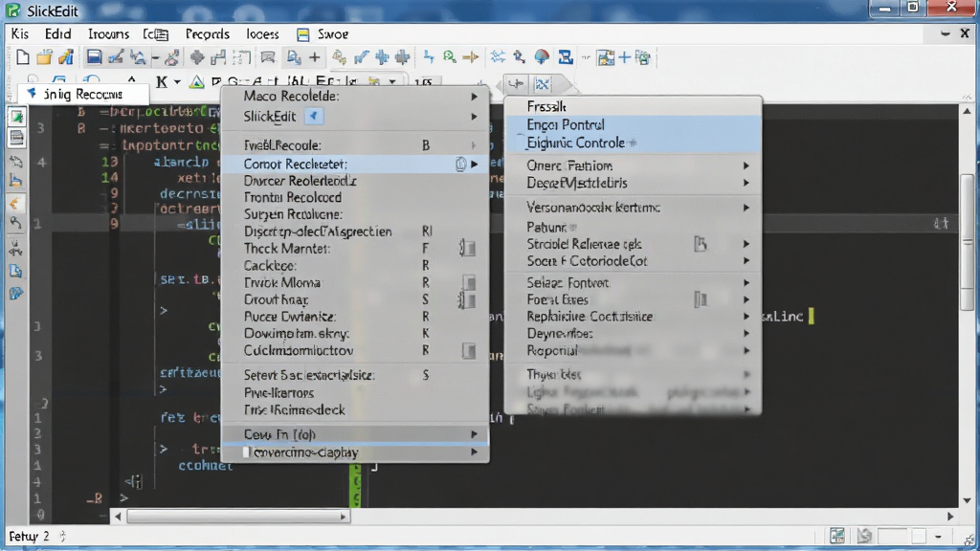This screenshot has height=551, width=980.
Task: Click the black plus icon in the toolbar
Action: coord(314,58)
